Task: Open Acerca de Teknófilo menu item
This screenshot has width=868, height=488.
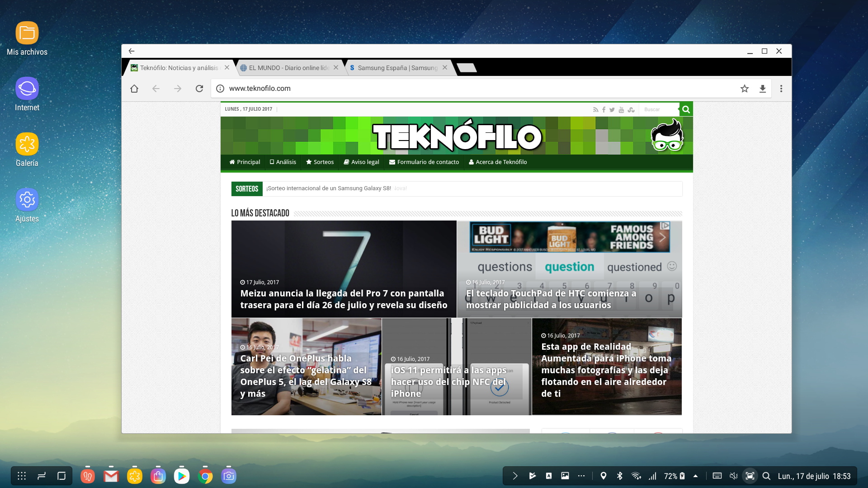Action: click(x=498, y=162)
